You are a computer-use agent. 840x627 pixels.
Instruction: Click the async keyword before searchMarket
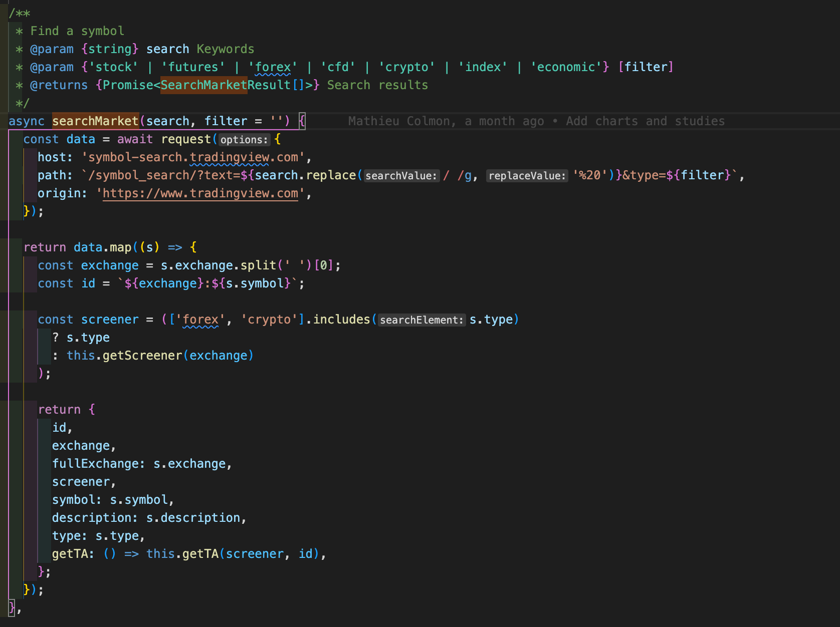26,121
